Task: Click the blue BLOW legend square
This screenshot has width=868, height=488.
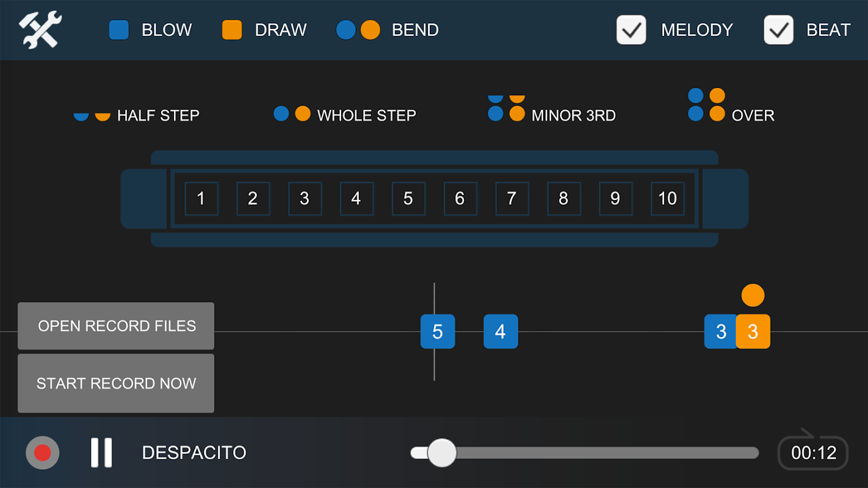Action: 118,30
